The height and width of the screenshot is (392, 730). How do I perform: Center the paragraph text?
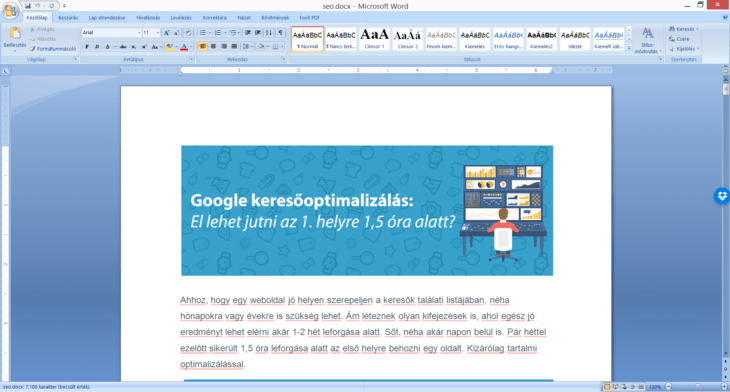tap(213, 47)
